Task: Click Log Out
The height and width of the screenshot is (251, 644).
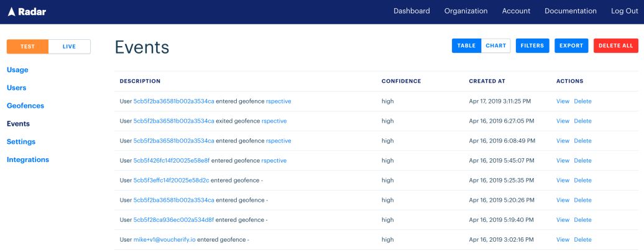Action: click(x=624, y=11)
